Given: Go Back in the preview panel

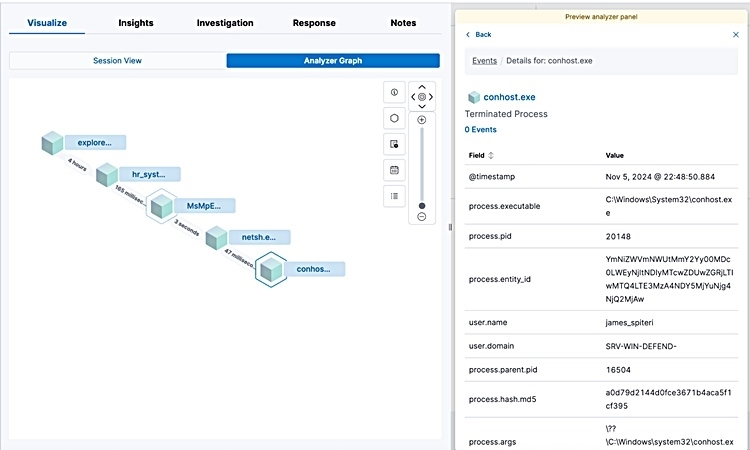Looking at the screenshot, I should coord(479,34).
